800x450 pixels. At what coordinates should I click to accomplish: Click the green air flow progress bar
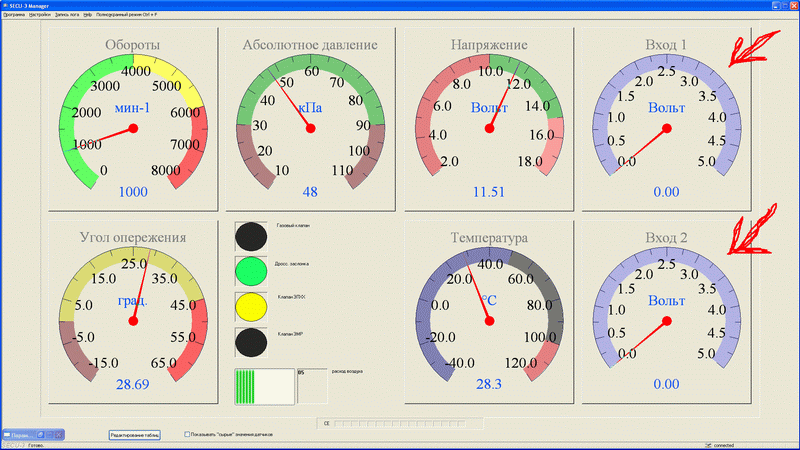pyautogui.click(x=264, y=388)
